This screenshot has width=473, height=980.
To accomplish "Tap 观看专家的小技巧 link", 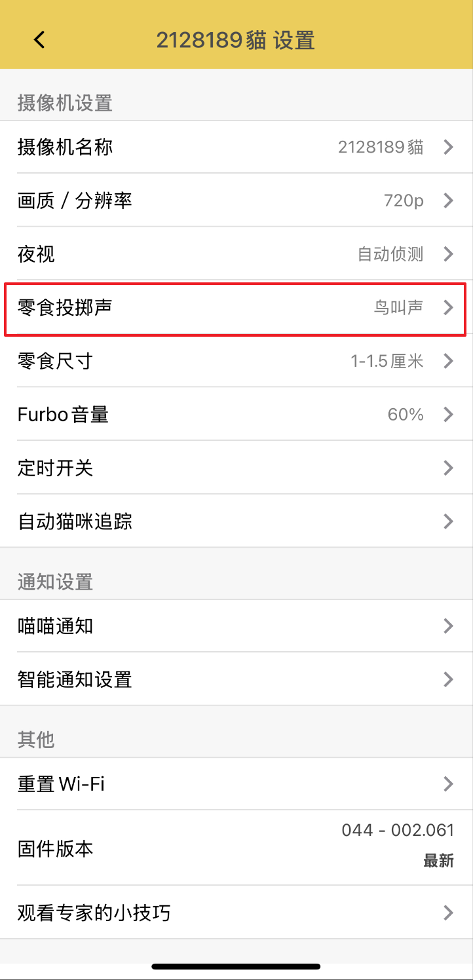I will [x=94, y=913].
